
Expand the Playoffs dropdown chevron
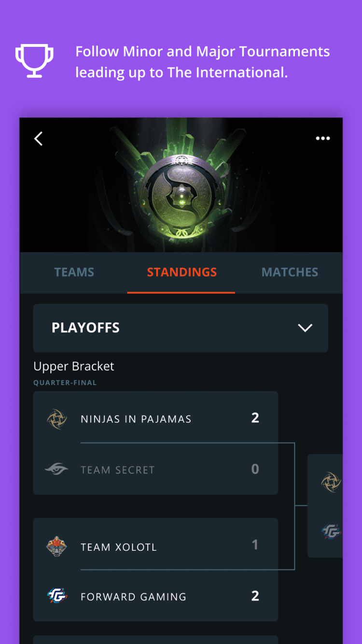click(x=305, y=328)
